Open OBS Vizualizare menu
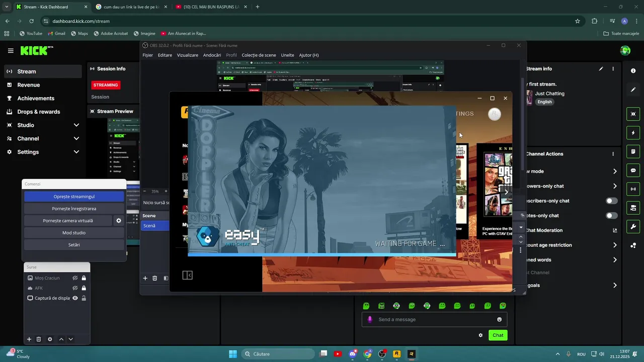 pos(188,55)
